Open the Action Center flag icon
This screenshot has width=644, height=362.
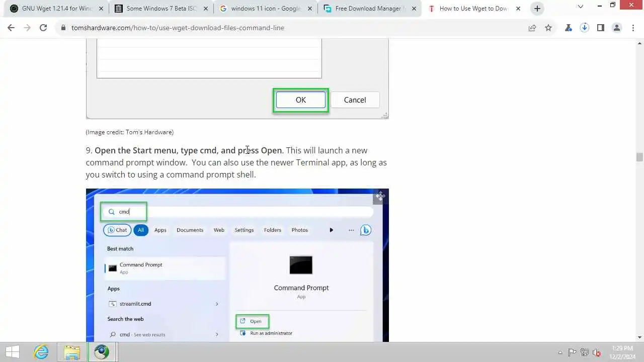click(x=572, y=352)
